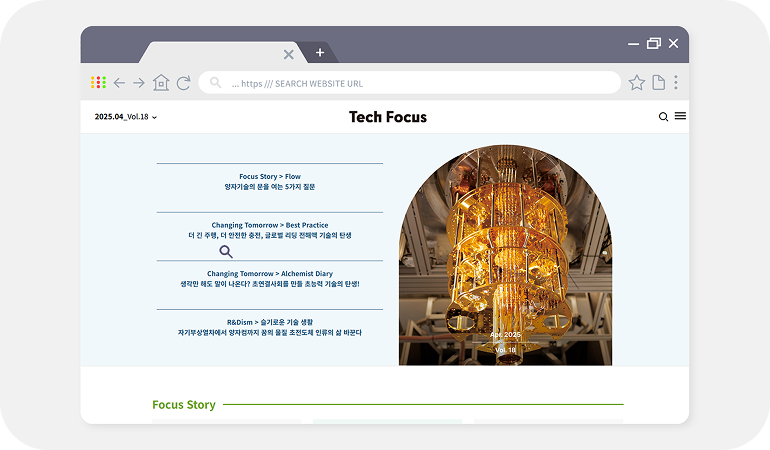This screenshot has width=770, height=450.
Task: Click the browser back arrow
Action: point(119,83)
